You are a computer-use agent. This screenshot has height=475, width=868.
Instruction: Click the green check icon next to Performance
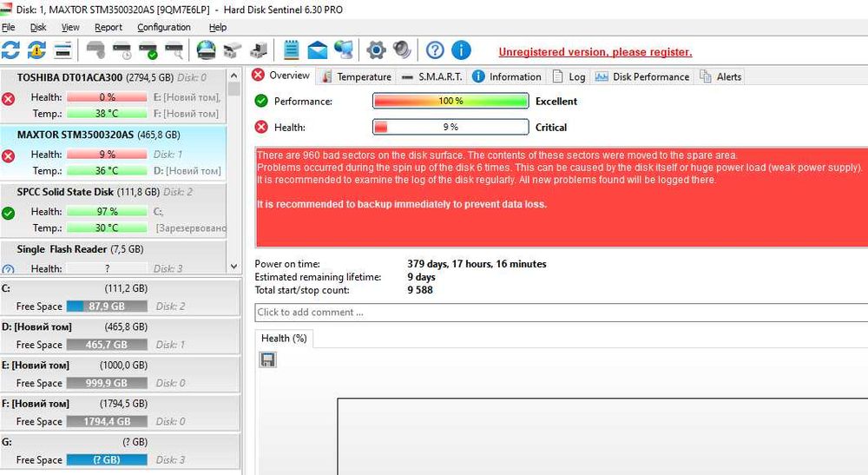click(x=261, y=101)
